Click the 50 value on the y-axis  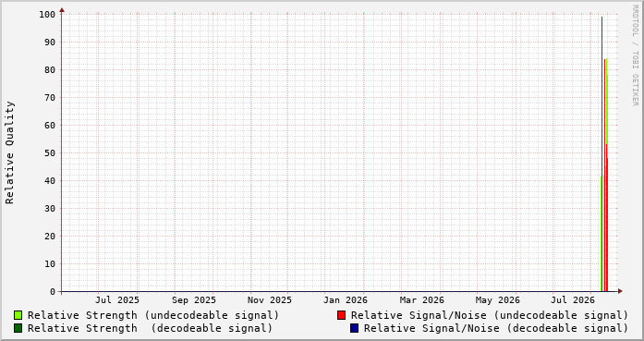click(50, 153)
